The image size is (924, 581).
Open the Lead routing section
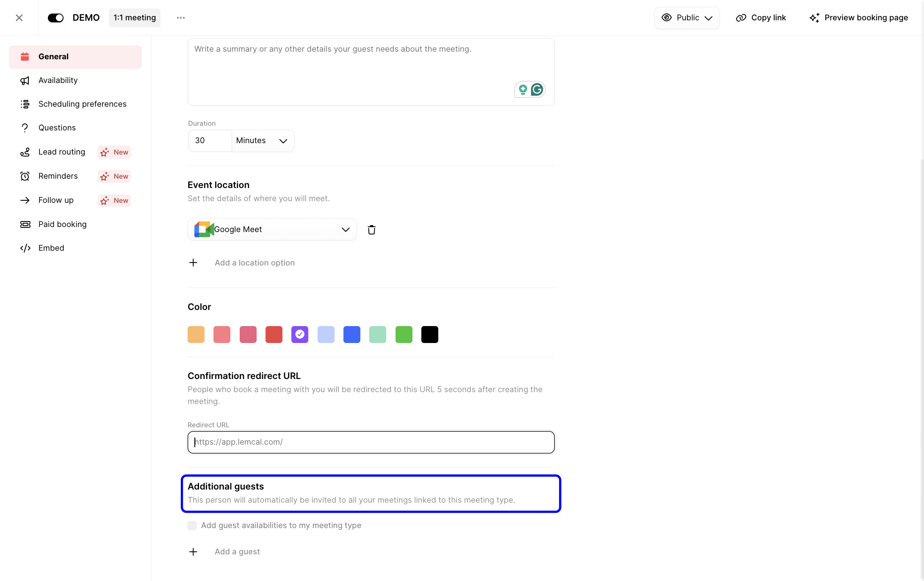pyautogui.click(x=62, y=152)
